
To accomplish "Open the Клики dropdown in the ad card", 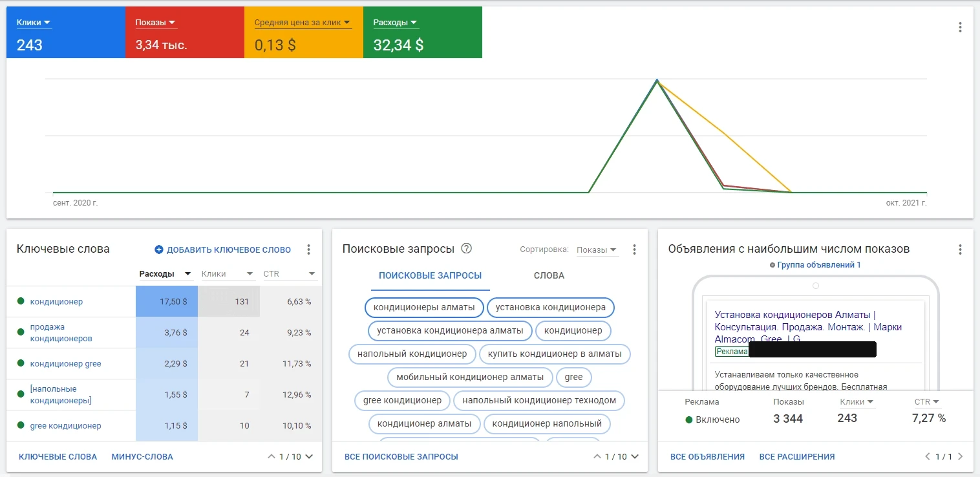I will 857,402.
